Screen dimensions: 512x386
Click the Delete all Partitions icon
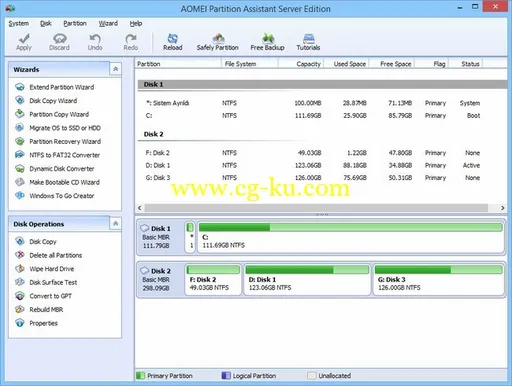pyautogui.click(x=20, y=255)
